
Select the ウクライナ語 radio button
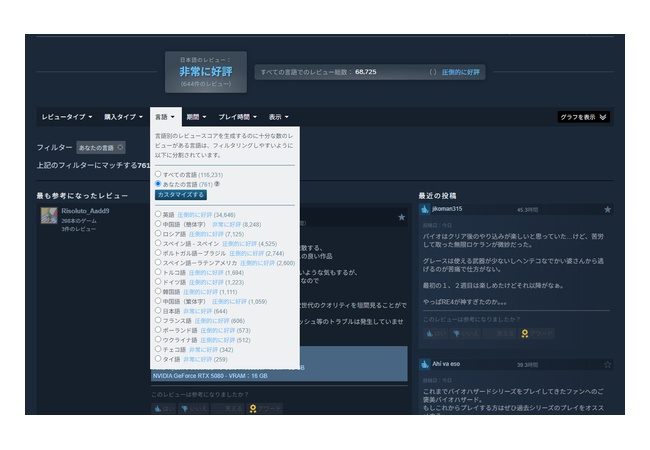point(158,339)
